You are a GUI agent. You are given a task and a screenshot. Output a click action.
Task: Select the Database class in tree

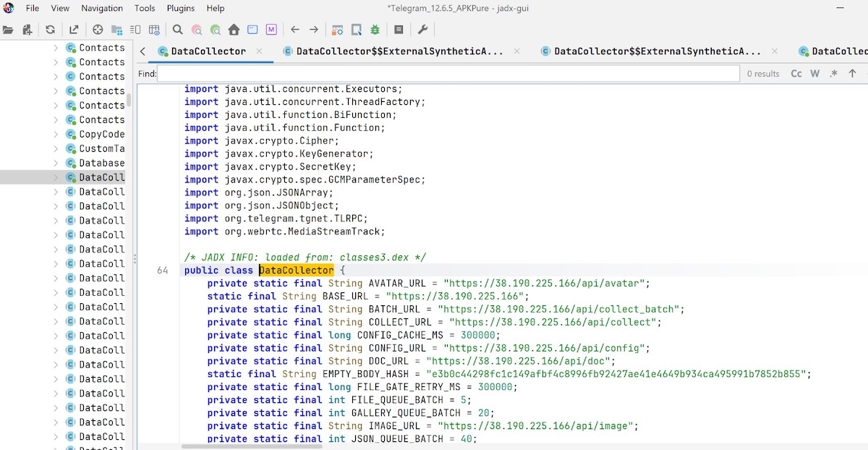click(102, 163)
